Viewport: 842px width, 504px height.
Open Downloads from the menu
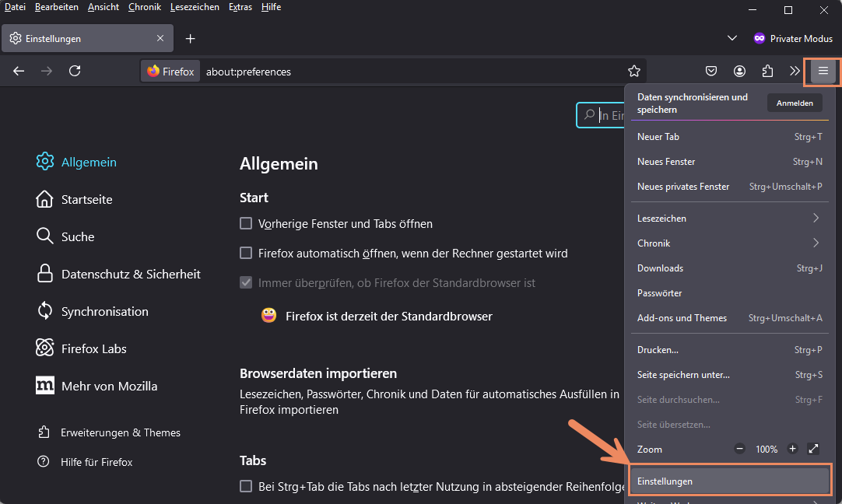tap(729, 268)
